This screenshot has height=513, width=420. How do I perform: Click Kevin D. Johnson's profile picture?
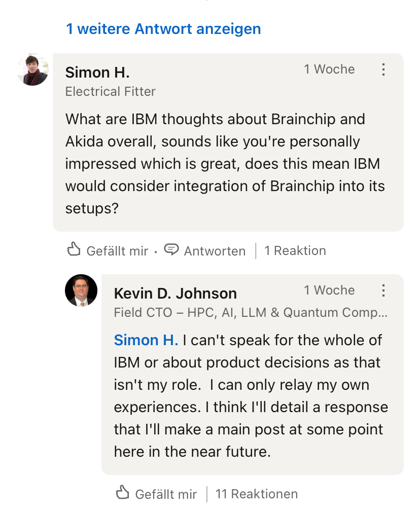click(x=81, y=290)
